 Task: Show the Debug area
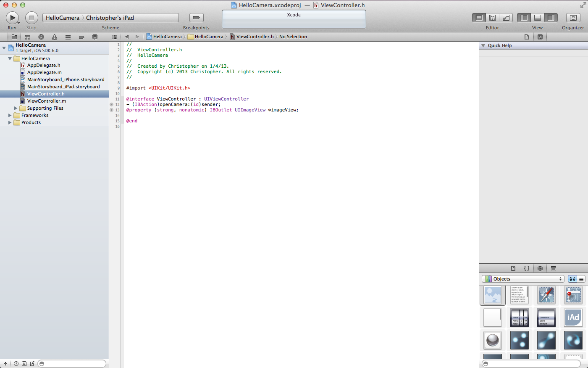(538, 18)
